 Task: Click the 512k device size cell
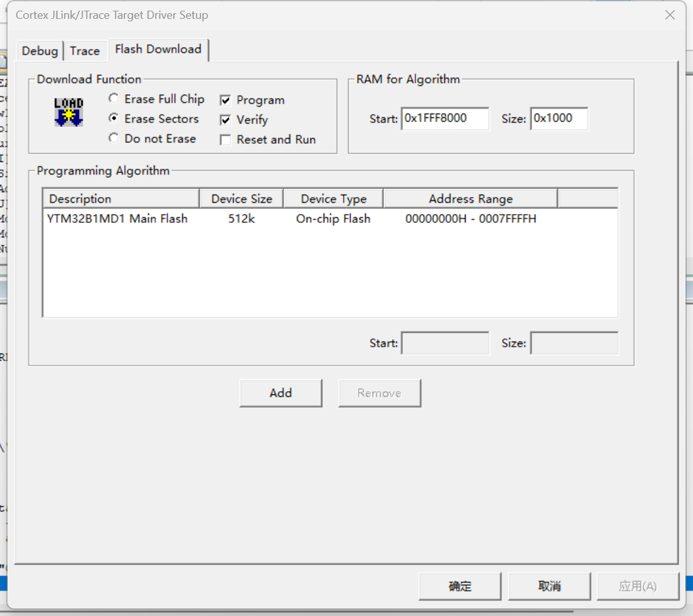pyautogui.click(x=241, y=219)
